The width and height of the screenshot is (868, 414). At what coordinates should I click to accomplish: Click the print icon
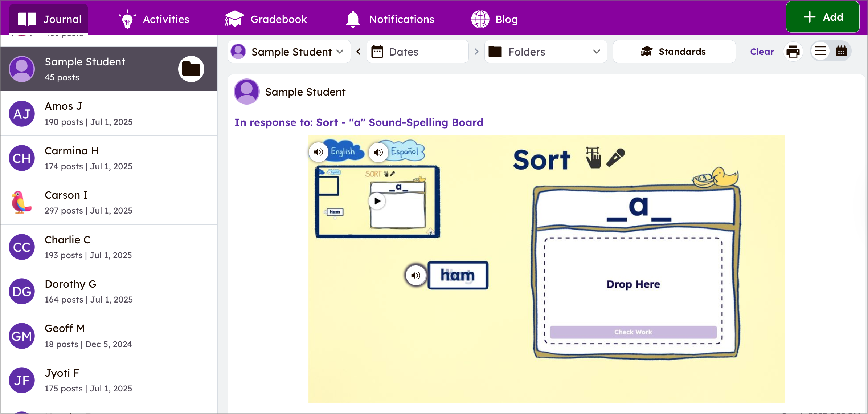(793, 52)
